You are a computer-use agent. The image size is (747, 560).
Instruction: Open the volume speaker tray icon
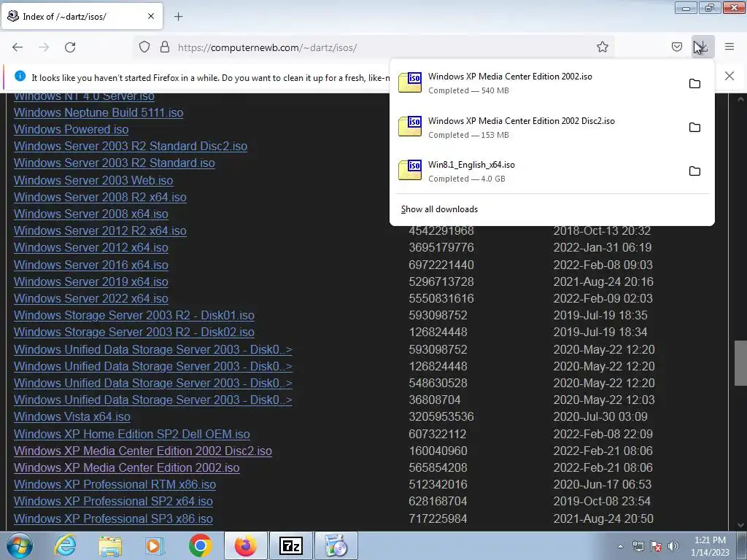(x=673, y=546)
